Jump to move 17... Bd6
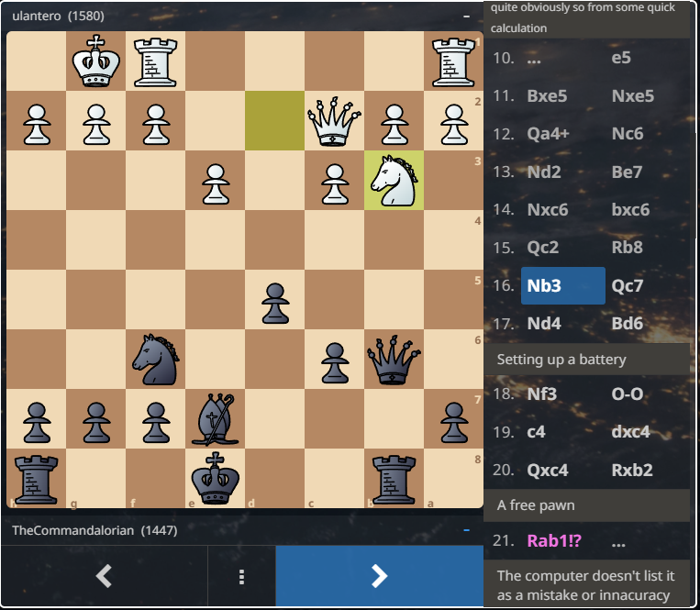The height and width of the screenshot is (610, 700). [x=628, y=324]
